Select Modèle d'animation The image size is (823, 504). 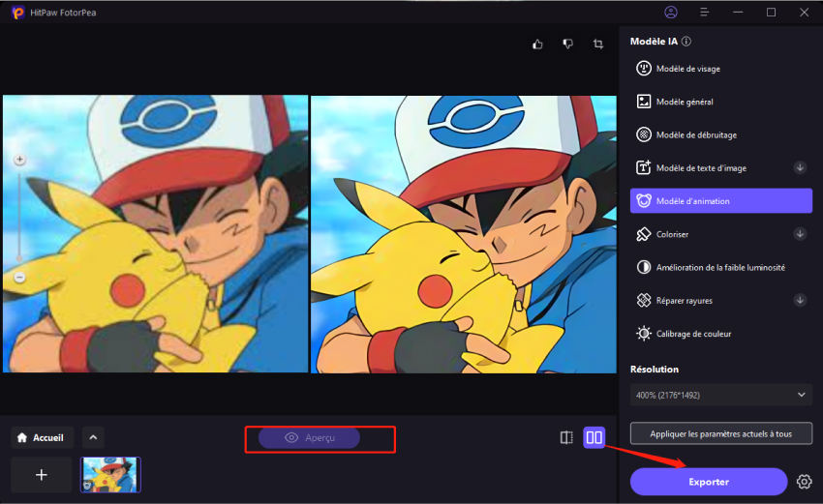[721, 201]
